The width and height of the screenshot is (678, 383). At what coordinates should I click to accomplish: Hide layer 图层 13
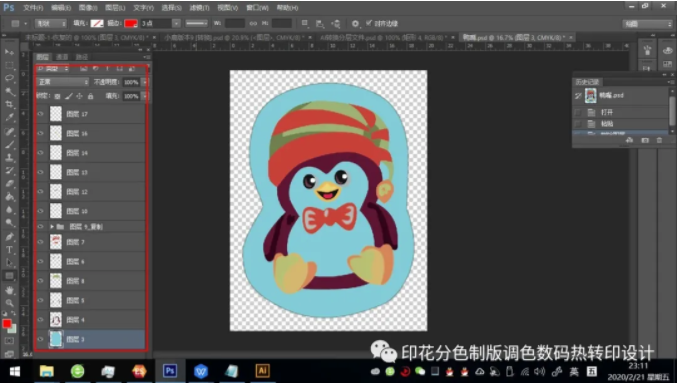(41, 172)
